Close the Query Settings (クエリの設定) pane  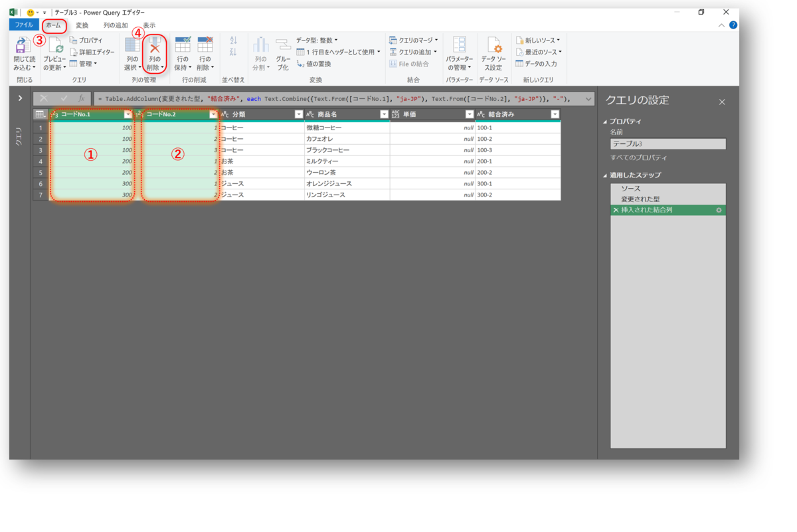[x=722, y=102]
